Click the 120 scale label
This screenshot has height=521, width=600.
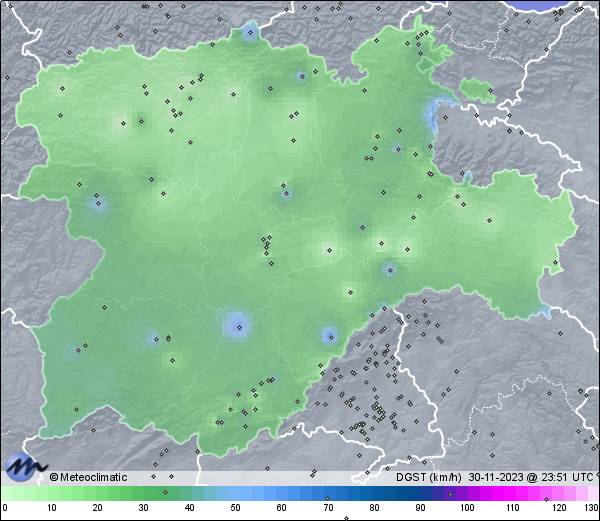(x=559, y=508)
